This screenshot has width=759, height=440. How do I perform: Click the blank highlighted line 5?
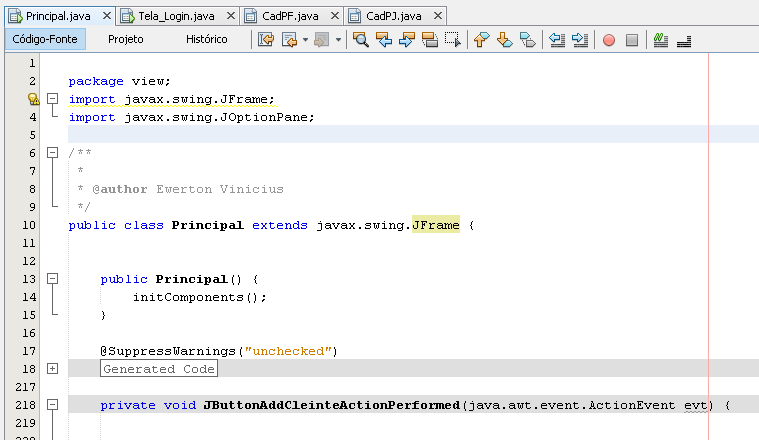pyautogui.click(x=413, y=135)
